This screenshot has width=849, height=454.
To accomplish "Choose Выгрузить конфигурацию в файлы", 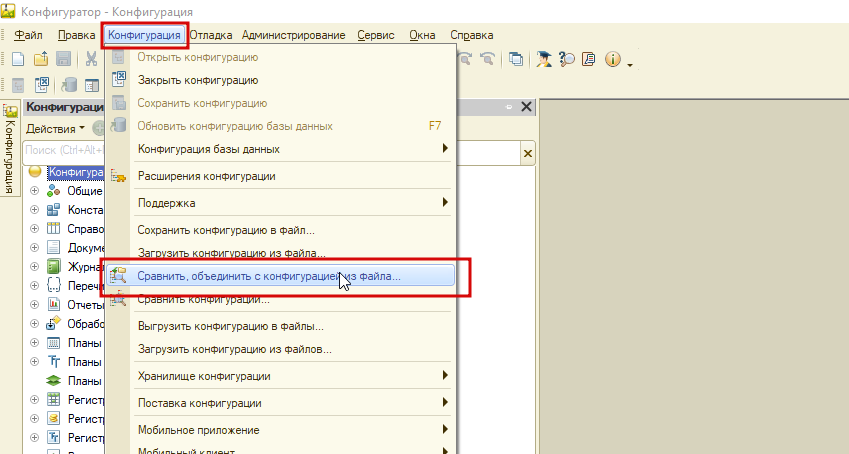I will [x=280, y=327].
